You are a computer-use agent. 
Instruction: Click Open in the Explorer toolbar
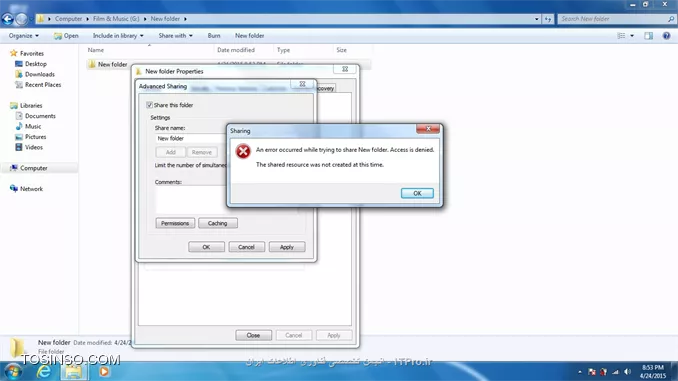pos(66,35)
